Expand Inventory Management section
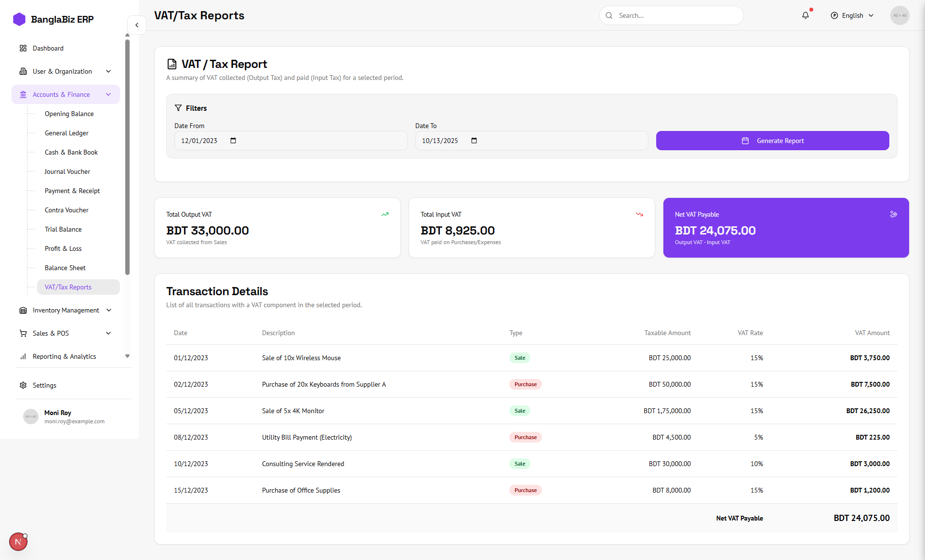This screenshot has height=560, width=925. (x=66, y=310)
